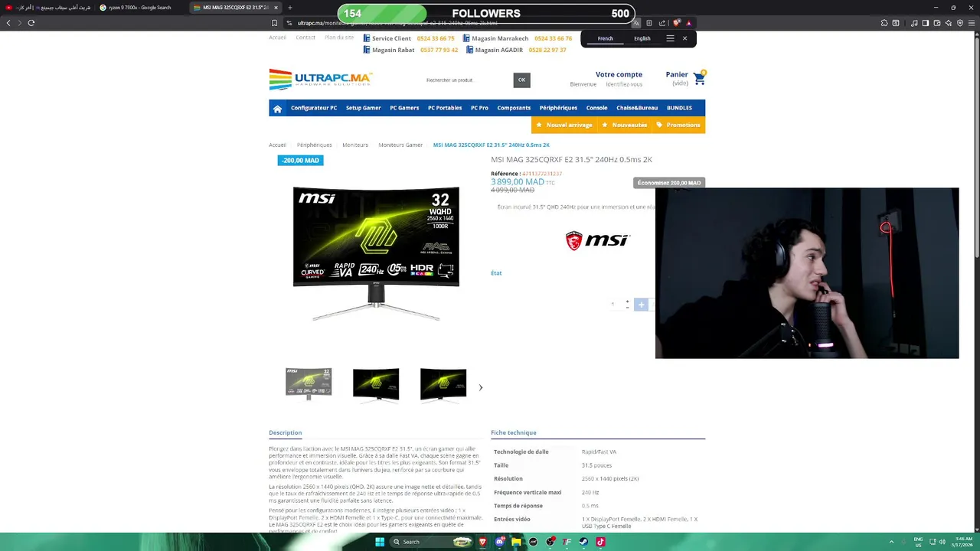Click the OK search button
Image resolution: width=980 pixels, height=551 pixels.
pyautogui.click(x=521, y=80)
